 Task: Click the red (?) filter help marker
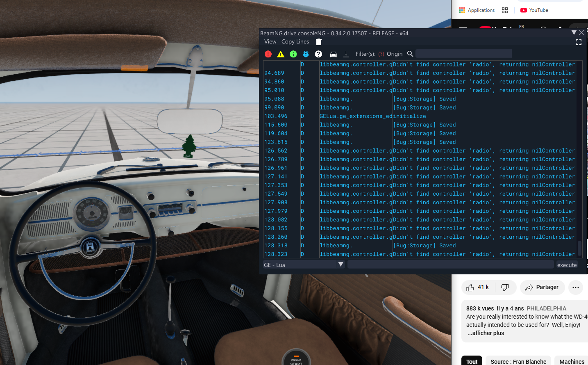click(381, 54)
